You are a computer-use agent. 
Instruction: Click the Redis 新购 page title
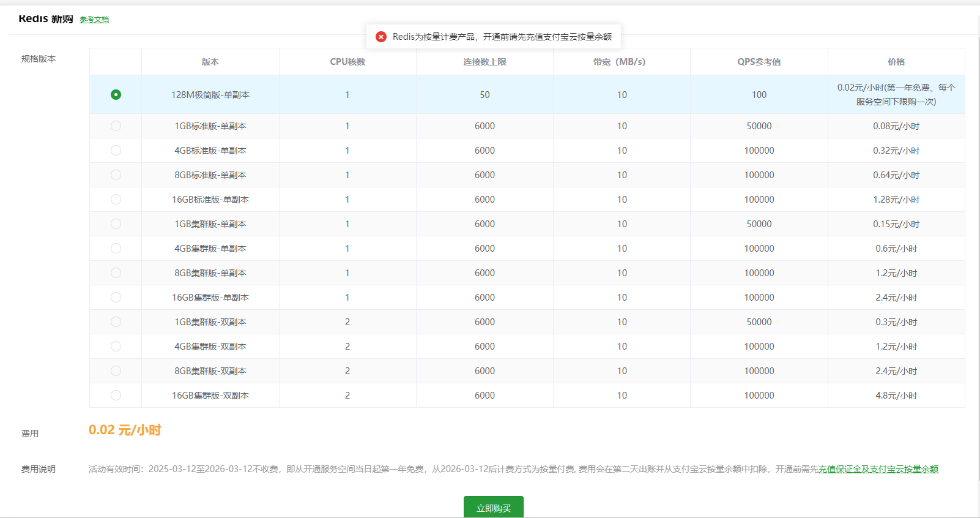pyautogui.click(x=46, y=19)
